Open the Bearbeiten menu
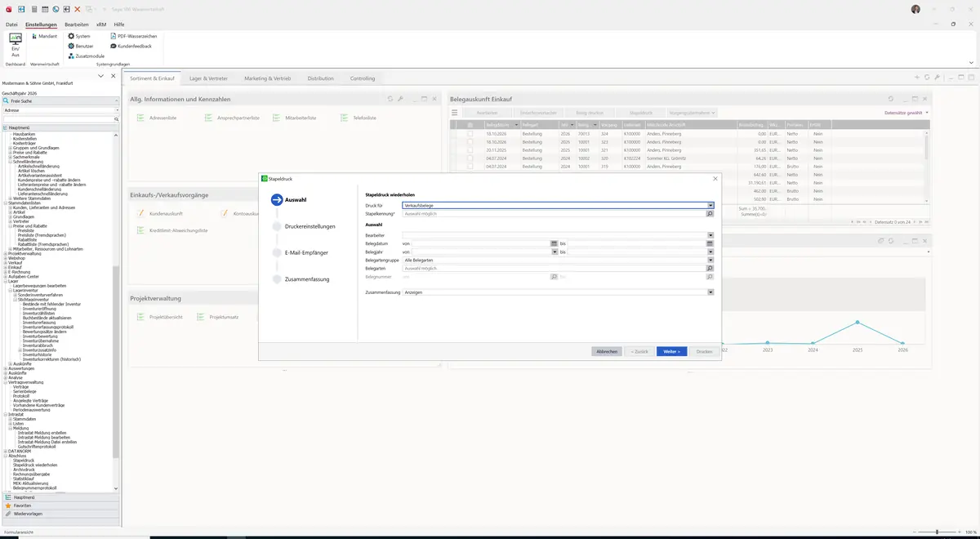 pos(77,24)
